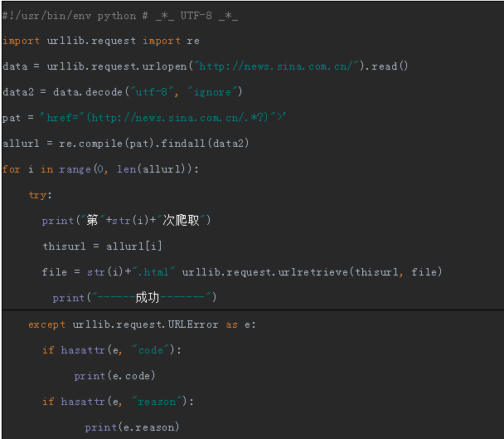Screen dimensions: 504x439
Task: Click the 'import urllib.request import re' line
Action: click(101, 41)
